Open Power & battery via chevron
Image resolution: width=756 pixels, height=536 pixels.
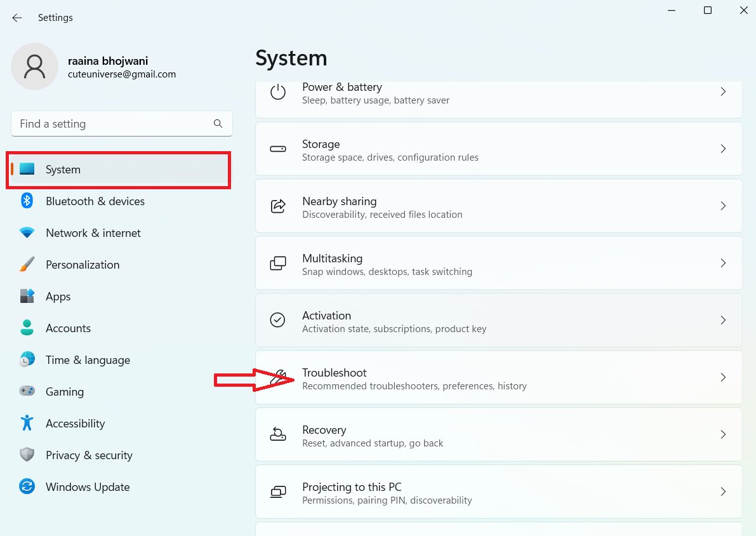pyautogui.click(x=723, y=92)
